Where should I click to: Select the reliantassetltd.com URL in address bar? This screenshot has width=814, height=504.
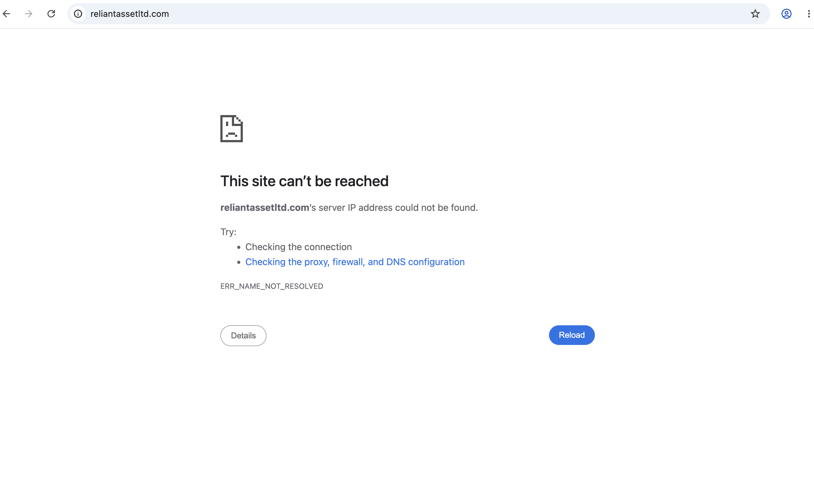click(x=130, y=14)
